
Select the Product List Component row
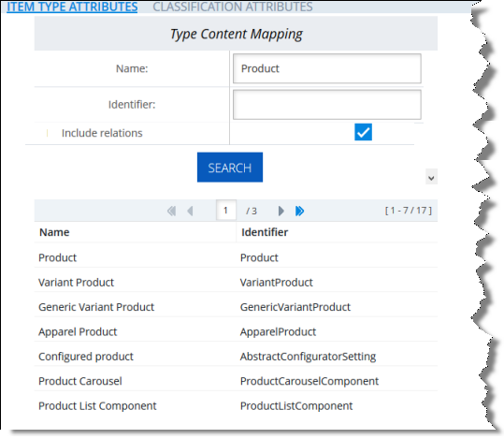(236, 406)
